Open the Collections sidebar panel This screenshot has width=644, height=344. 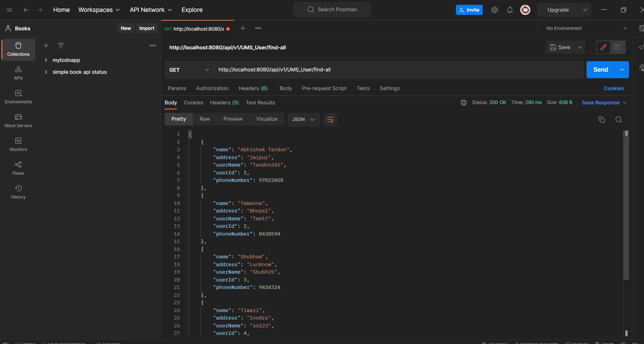(18, 49)
